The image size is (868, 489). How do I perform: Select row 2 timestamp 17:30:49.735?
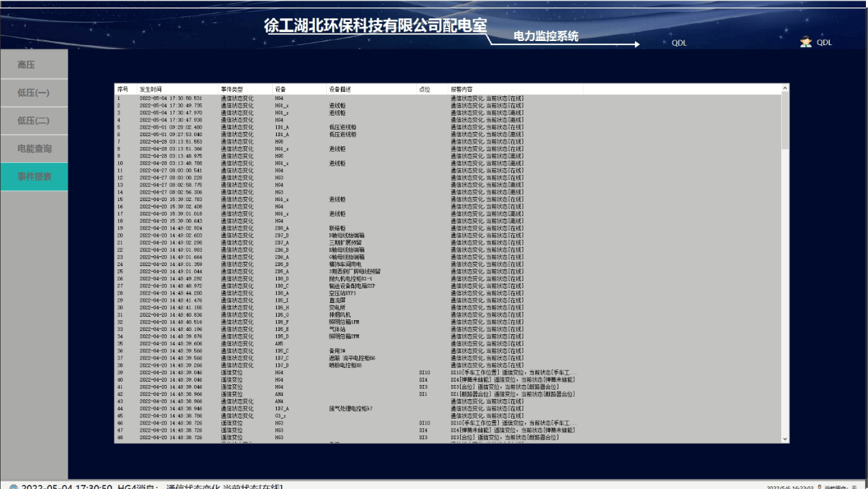(x=171, y=106)
